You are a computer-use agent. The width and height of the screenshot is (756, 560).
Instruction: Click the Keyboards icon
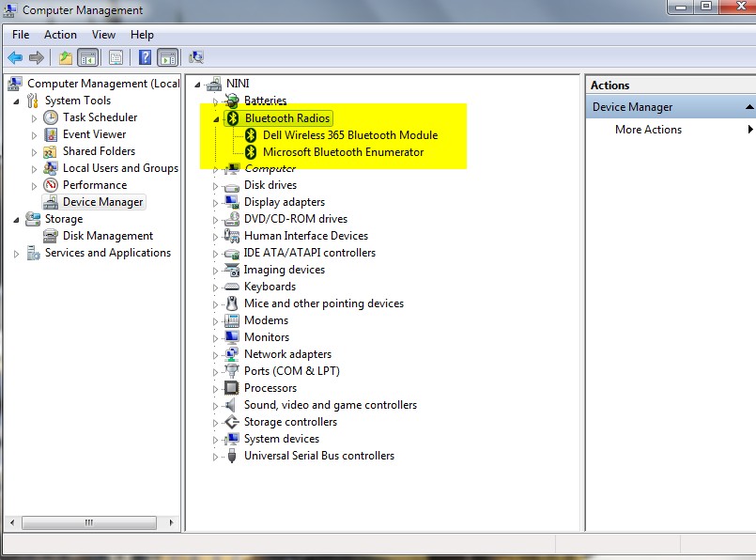click(231, 287)
